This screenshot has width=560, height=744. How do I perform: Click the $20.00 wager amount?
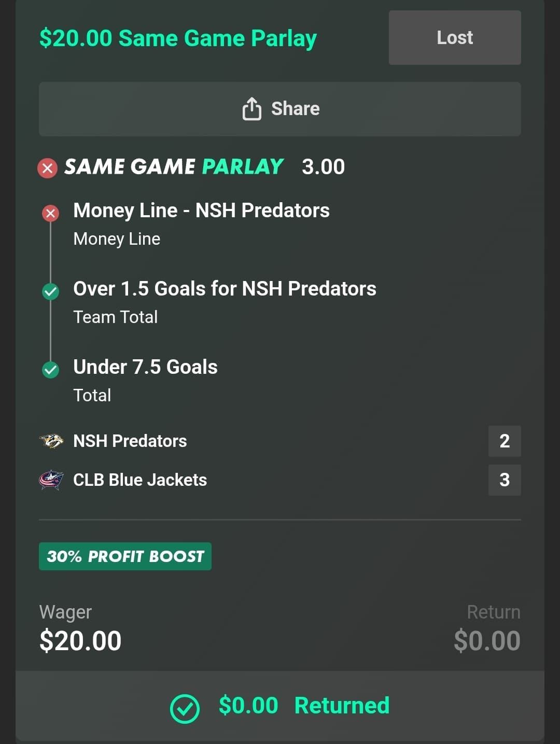tap(80, 641)
